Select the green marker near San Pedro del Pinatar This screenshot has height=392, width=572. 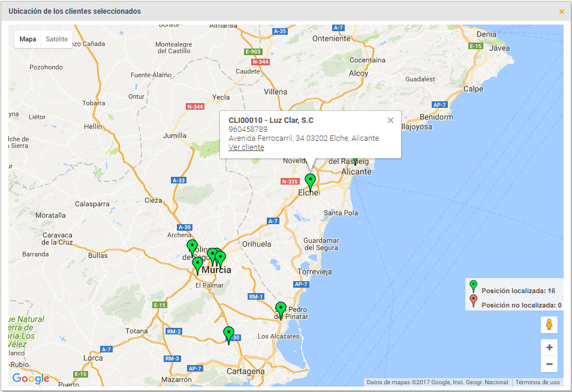pyautogui.click(x=281, y=309)
